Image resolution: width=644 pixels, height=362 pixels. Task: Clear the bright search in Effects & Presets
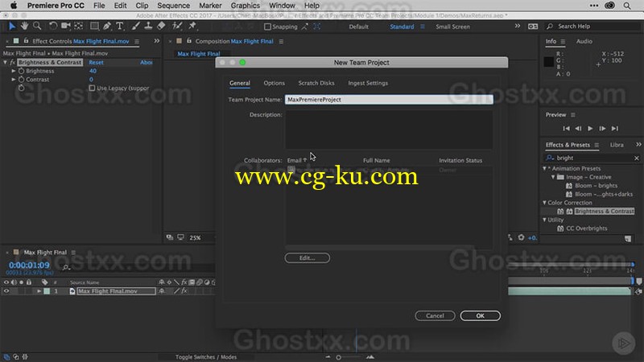click(636, 158)
